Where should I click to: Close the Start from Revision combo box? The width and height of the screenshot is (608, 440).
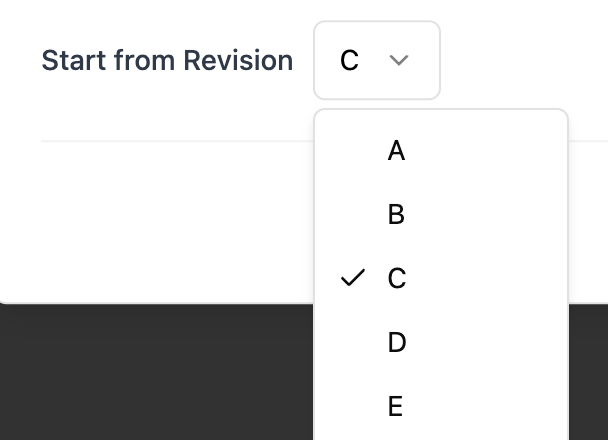pos(377,61)
